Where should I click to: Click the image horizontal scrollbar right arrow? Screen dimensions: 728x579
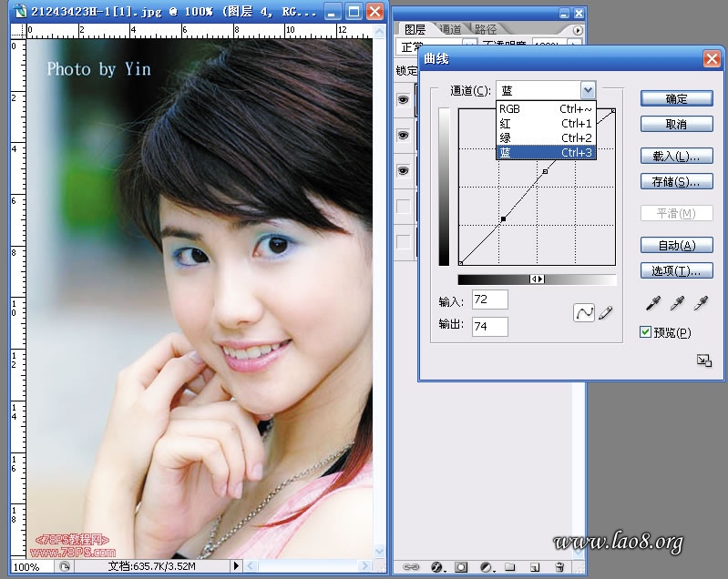click(x=365, y=565)
